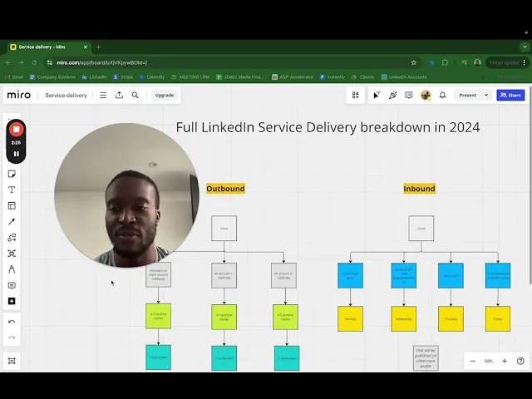Screen dimensions: 532x399
Task: Open the MEETING LINK bookmark
Action: point(190,77)
